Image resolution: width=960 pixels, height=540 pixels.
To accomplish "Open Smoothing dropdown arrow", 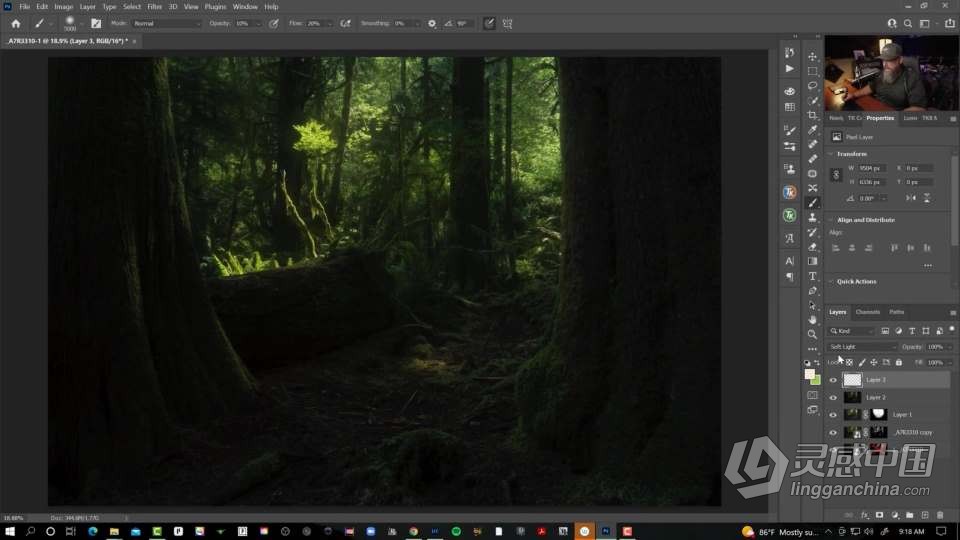I will tap(417, 23).
